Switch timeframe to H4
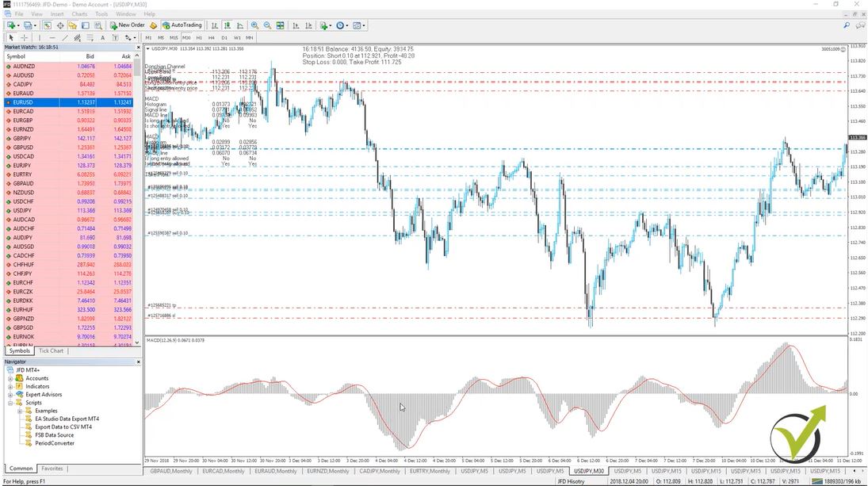868x486 pixels. (x=211, y=37)
